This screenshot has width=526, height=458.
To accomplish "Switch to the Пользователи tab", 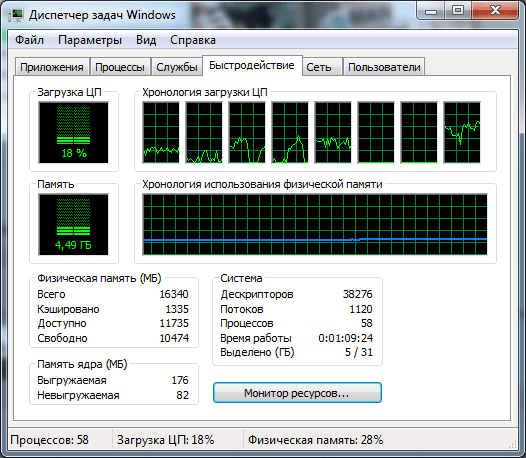I will [x=384, y=67].
